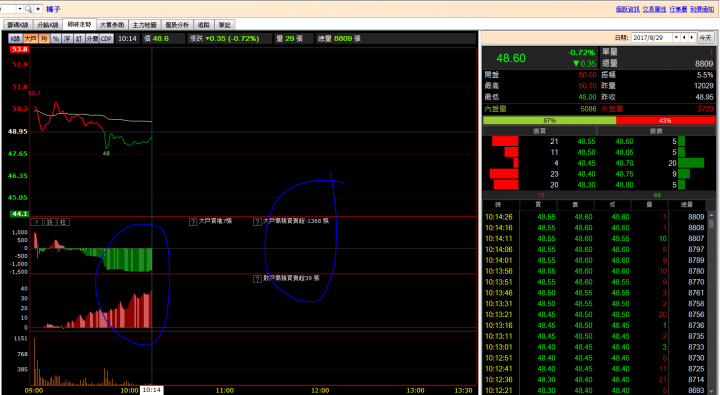The width and height of the screenshot is (720, 395).
Task: Click the red 43% outer volume bar
Action: [665, 120]
